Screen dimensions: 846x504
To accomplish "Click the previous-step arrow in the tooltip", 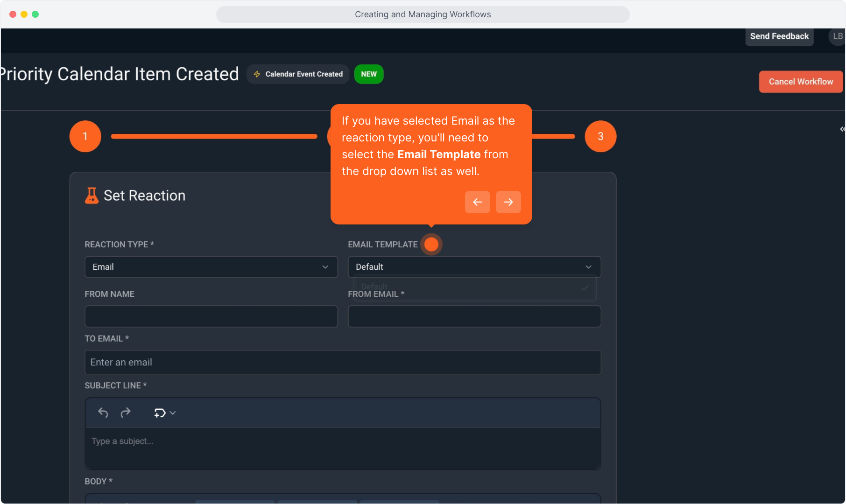I will click(477, 202).
